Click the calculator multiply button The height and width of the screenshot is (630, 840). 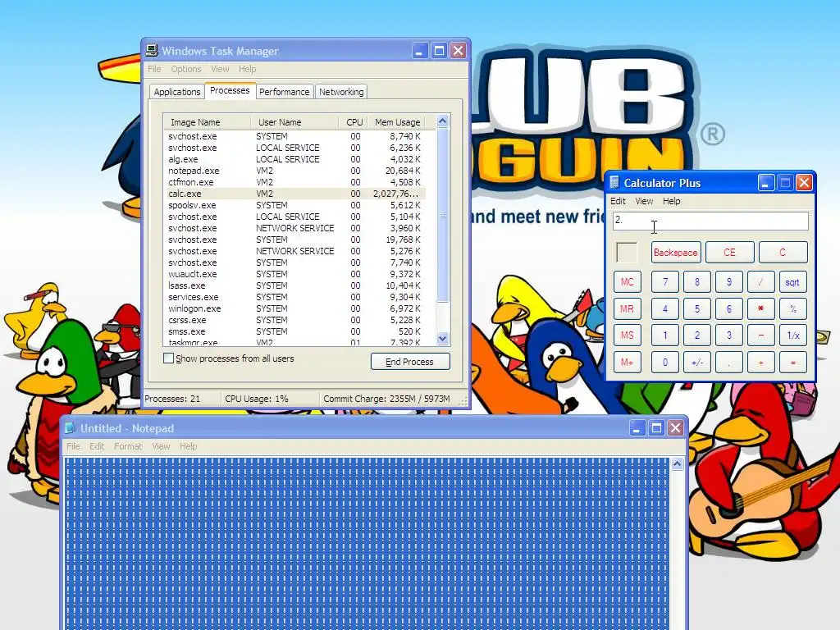pos(760,309)
